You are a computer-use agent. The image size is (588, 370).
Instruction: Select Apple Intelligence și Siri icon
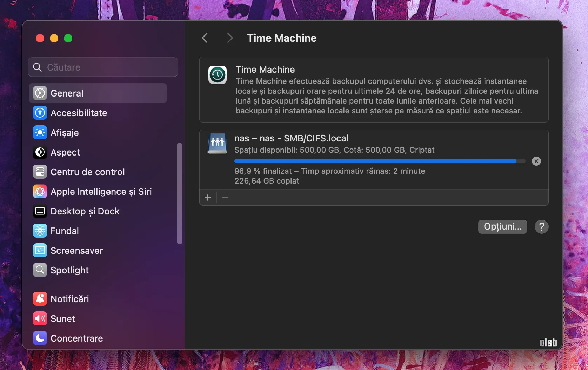tap(40, 191)
